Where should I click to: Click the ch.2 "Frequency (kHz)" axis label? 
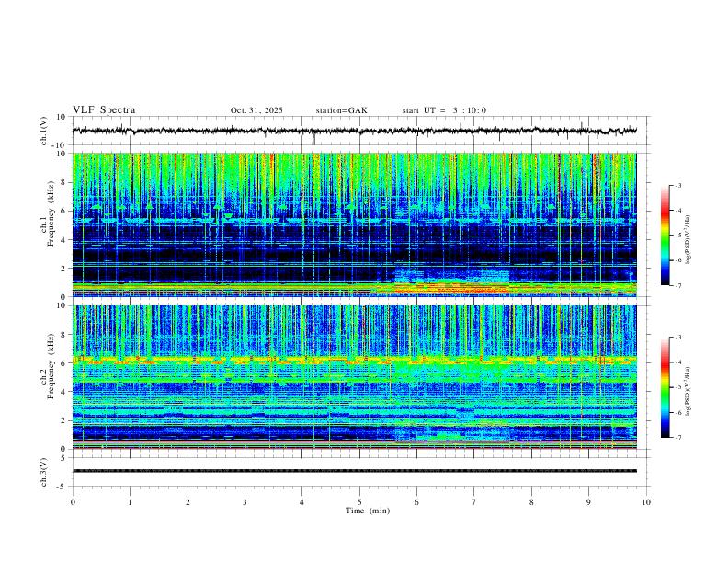[51, 364]
